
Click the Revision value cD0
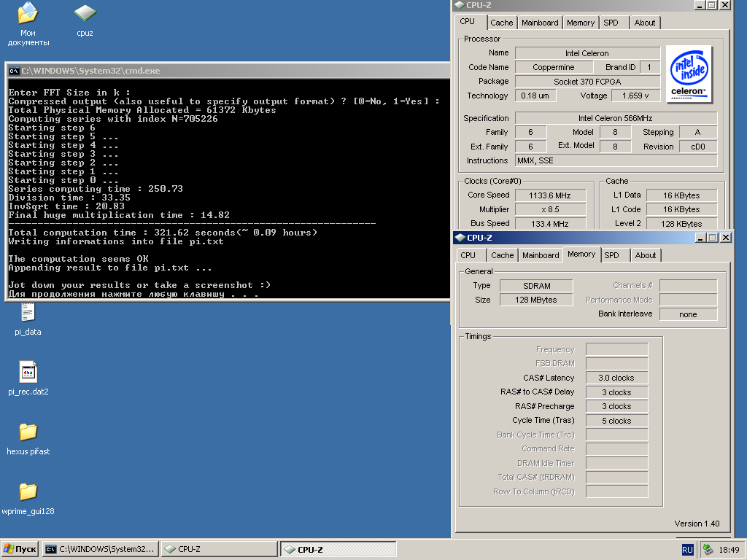[x=698, y=147]
